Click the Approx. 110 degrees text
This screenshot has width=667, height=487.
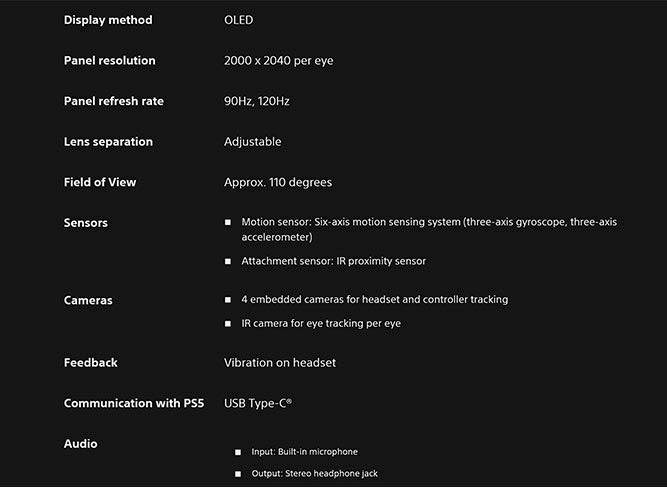(x=278, y=182)
